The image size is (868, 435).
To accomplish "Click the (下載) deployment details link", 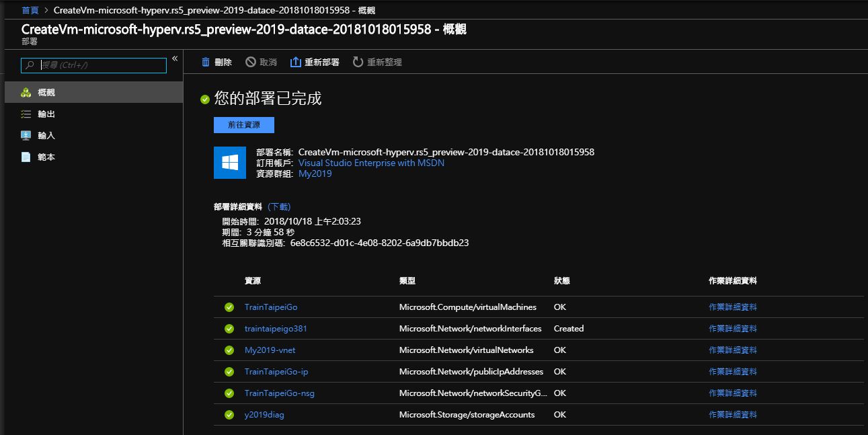I will pyautogui.click(x=279, y=207).
